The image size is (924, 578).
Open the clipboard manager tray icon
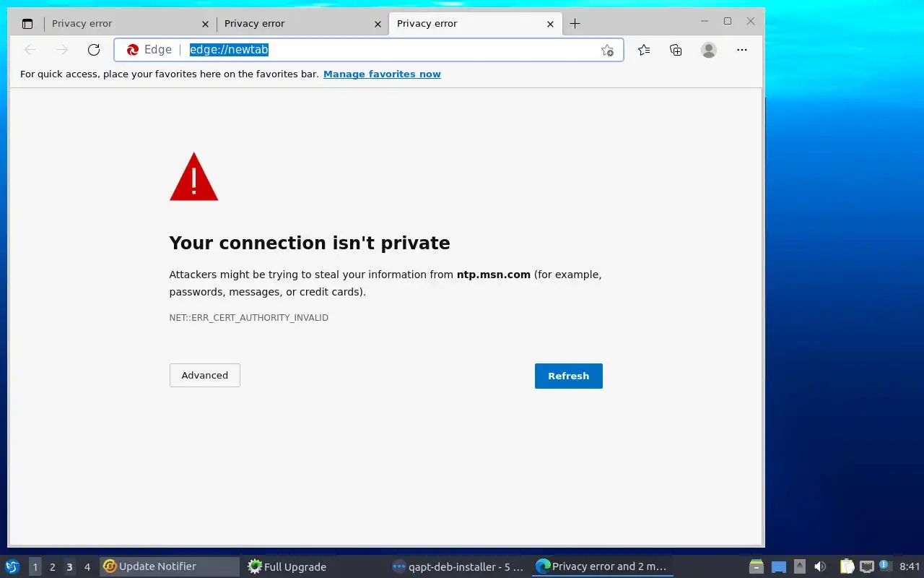point(847,566)
